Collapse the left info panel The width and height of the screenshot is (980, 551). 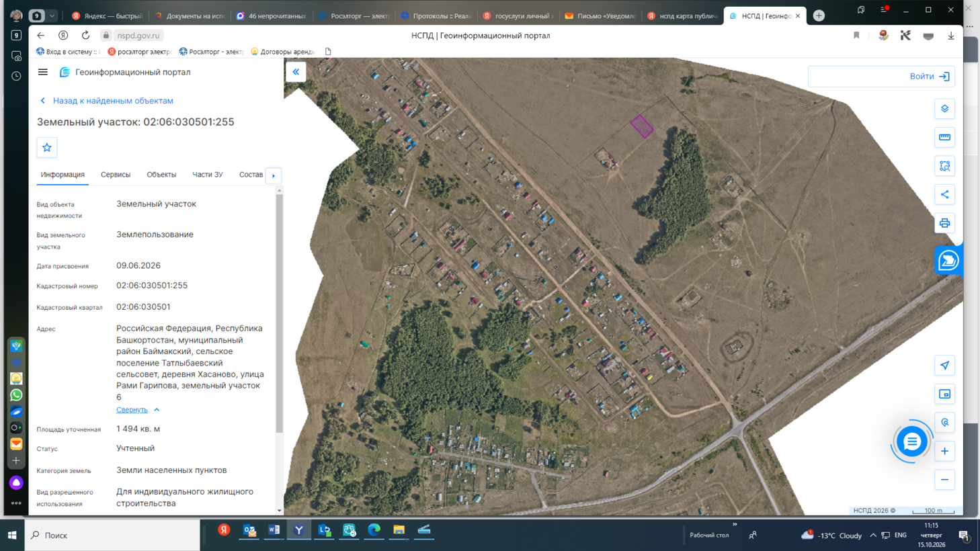click(296, 72)
